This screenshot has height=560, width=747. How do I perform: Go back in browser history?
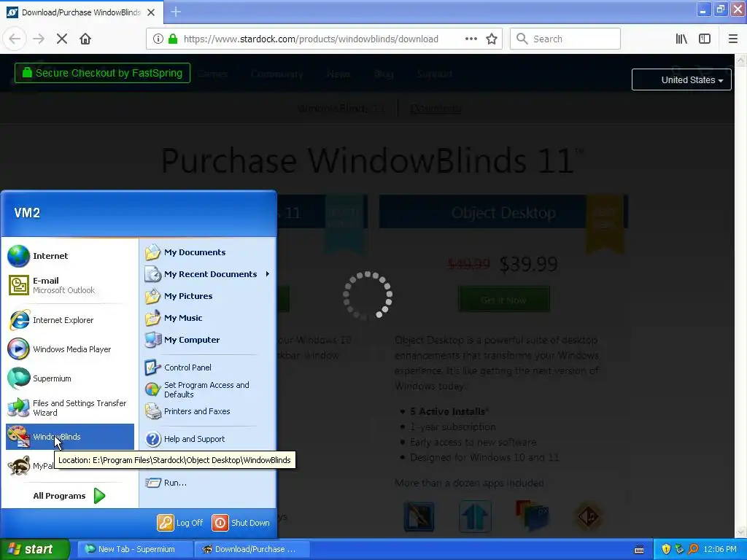point(15,39)
